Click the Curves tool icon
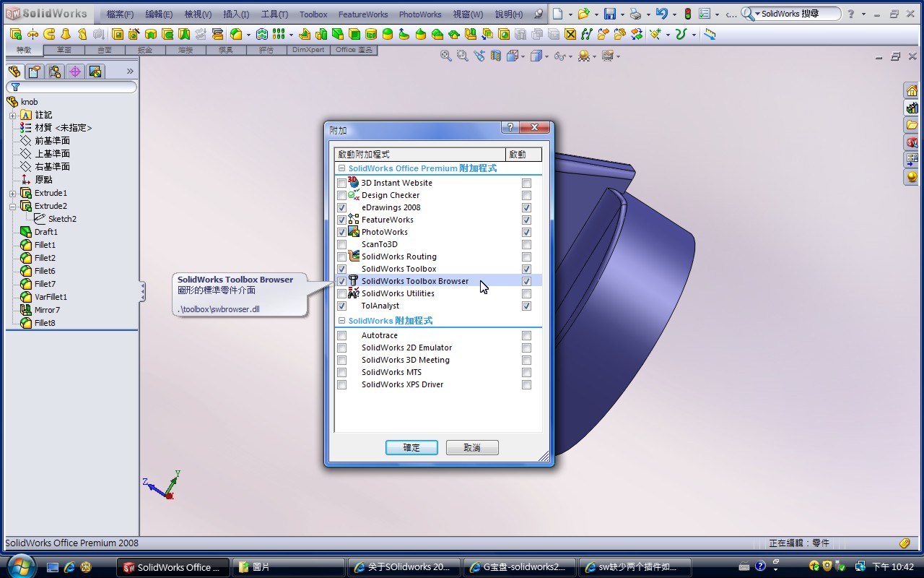 680,34
